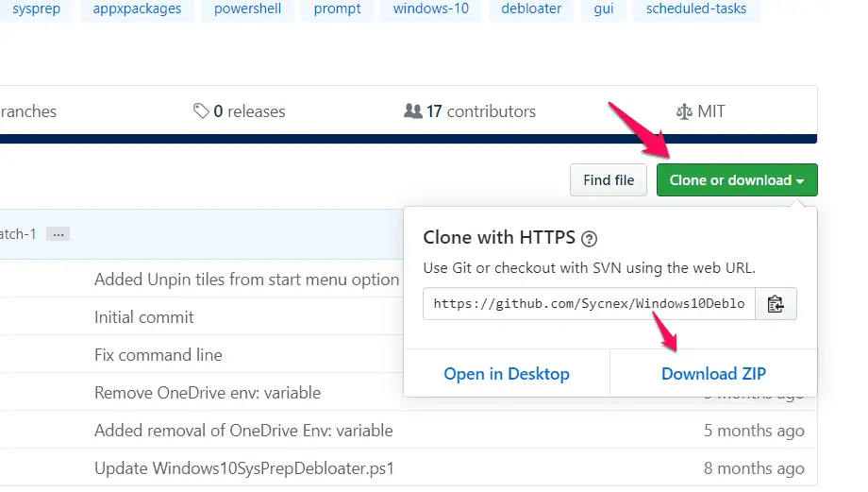
Task: Open the scheduled-tasks topic tag
Action: click(x=696, y=8)
